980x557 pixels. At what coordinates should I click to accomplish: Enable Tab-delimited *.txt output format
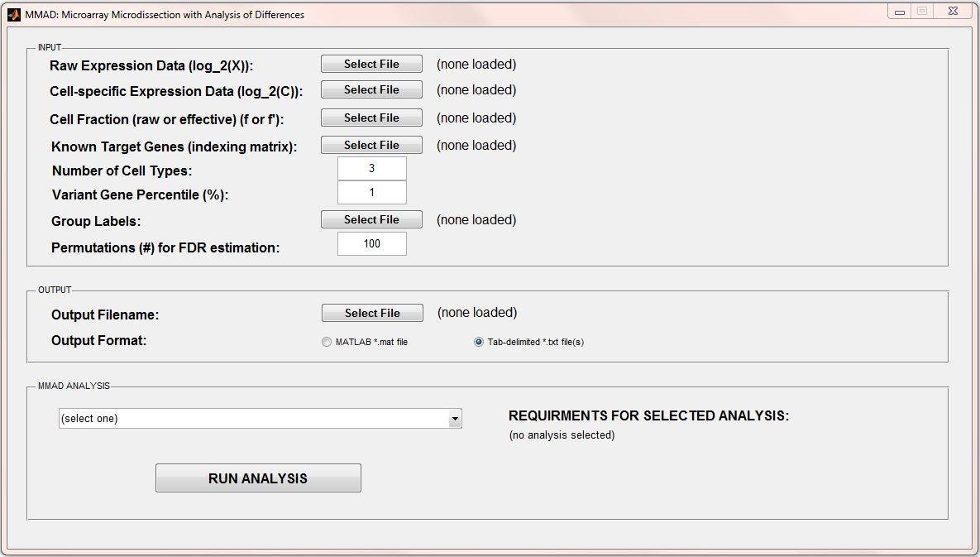click(477, 341)
